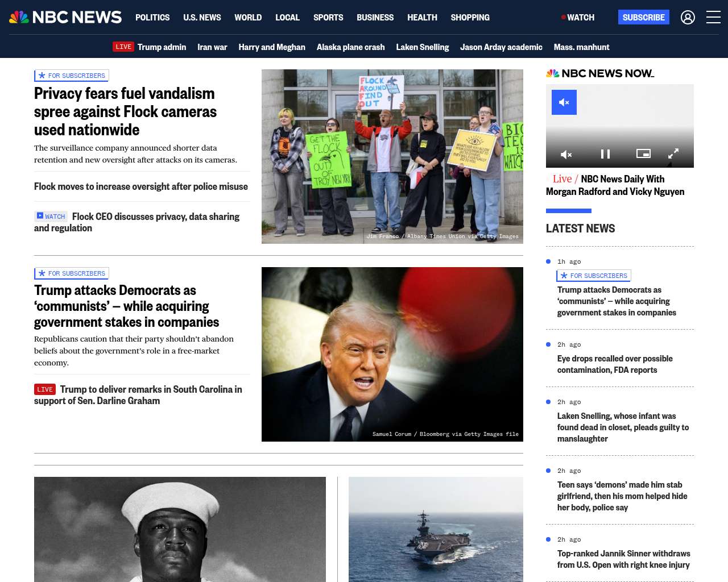728x582 pixels.
Task: Click the LIVE badge beside South Carolina remarks
Action: pyautogui.click(x=45, y=389)
